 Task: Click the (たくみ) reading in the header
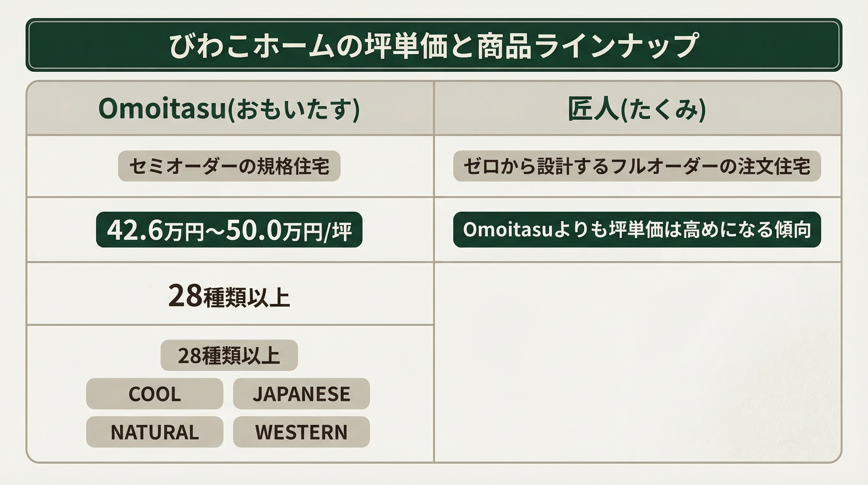(x=663, y=110)
